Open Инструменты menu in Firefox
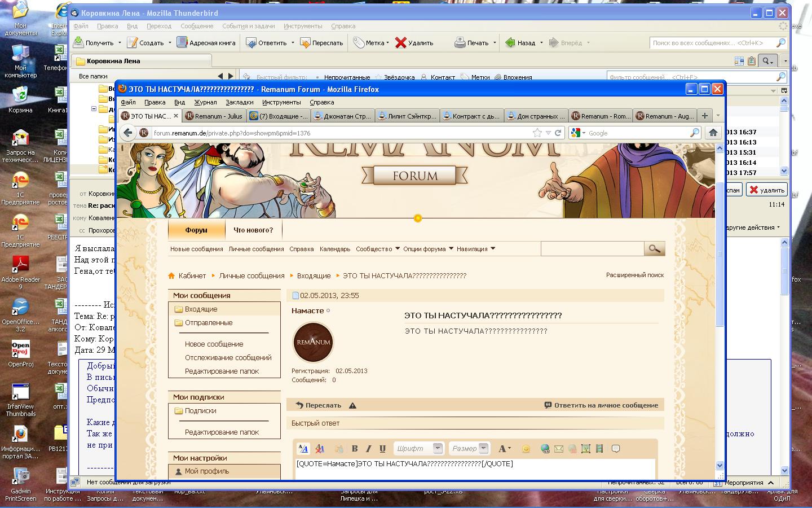Image resolution: width=812 pixels, height=508 pixels. point(281,102)
